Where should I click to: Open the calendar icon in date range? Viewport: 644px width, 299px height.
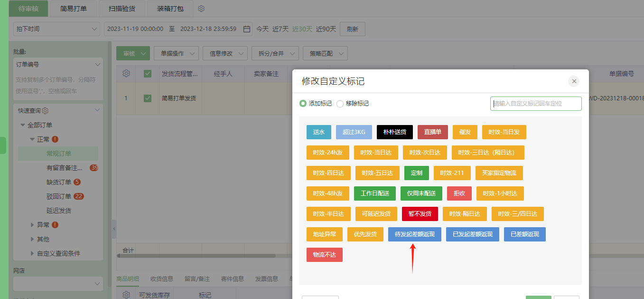click(x=247, y=29)
